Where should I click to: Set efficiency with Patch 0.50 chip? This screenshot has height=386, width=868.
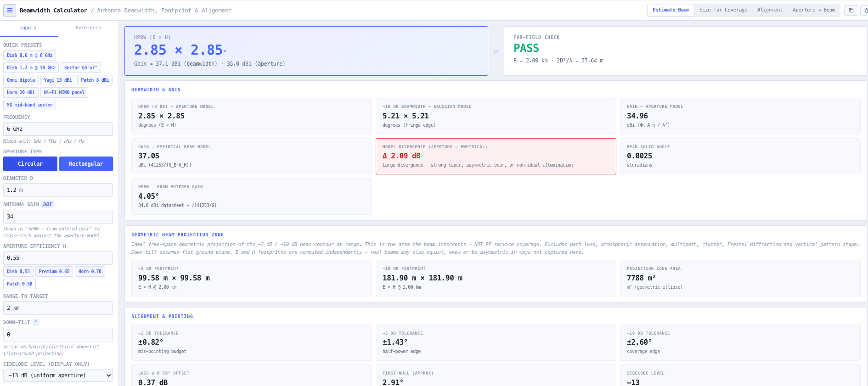[x=20, y=284]
